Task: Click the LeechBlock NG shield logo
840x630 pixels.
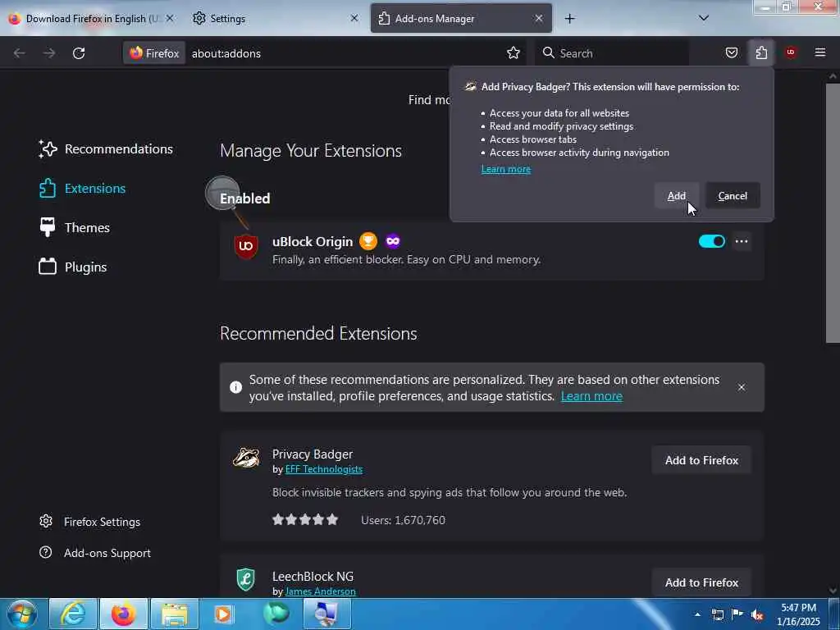Action: click(x=246, y=579)
